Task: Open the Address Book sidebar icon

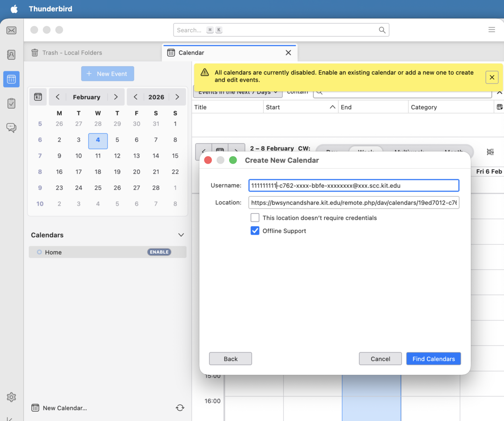Action: point(11,55)
